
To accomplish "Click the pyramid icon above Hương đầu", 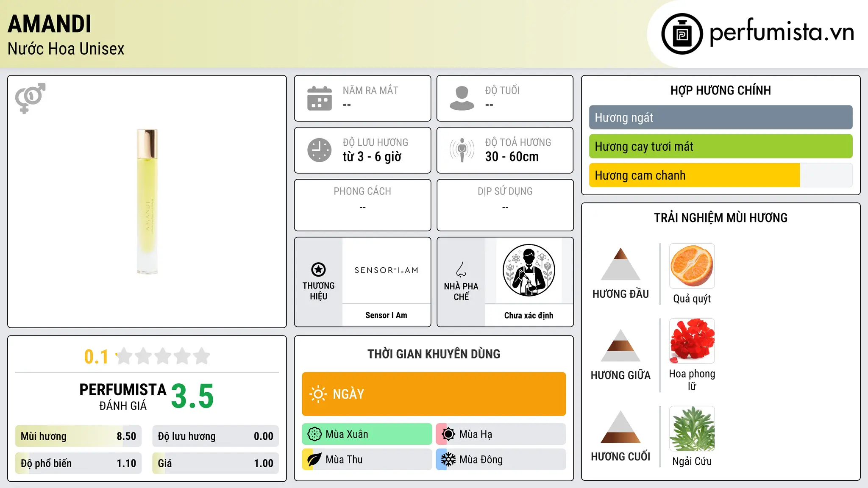I will (620, 264).
